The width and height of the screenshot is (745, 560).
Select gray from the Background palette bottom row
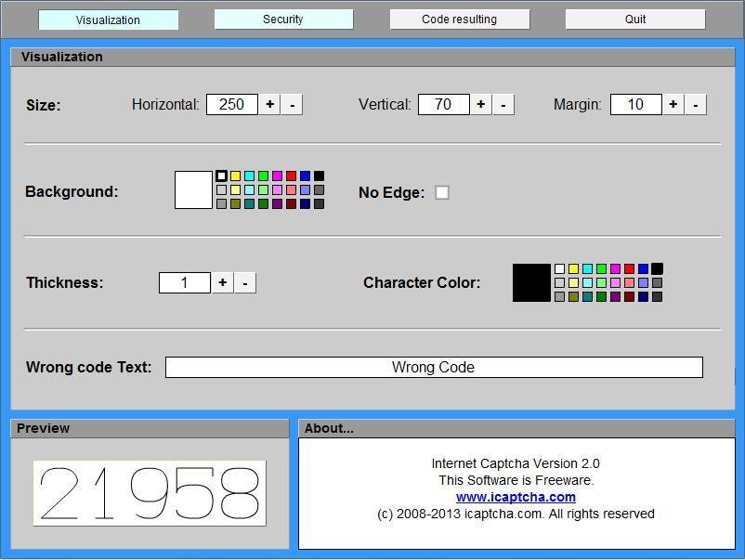point(221,202)
